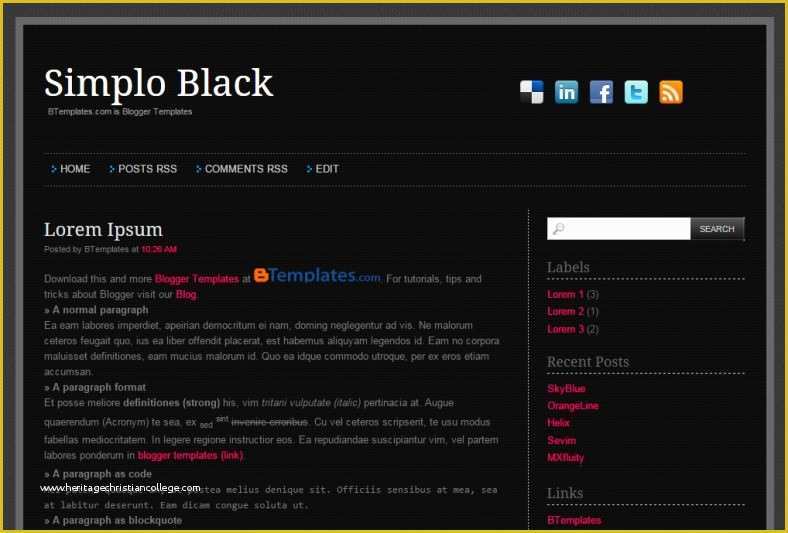Open the MXfluity recent post
The image size is (788, 533).
[x=565, y=458]
